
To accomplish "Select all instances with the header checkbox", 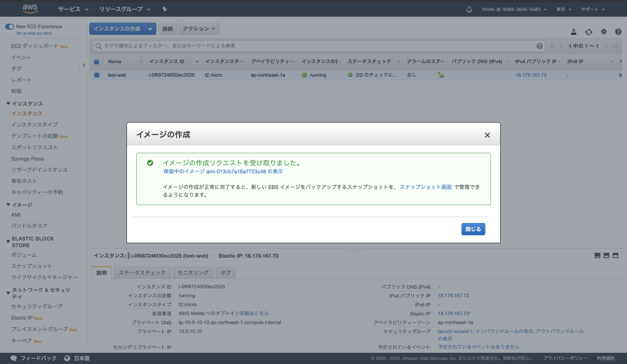I will coord(97,62).
